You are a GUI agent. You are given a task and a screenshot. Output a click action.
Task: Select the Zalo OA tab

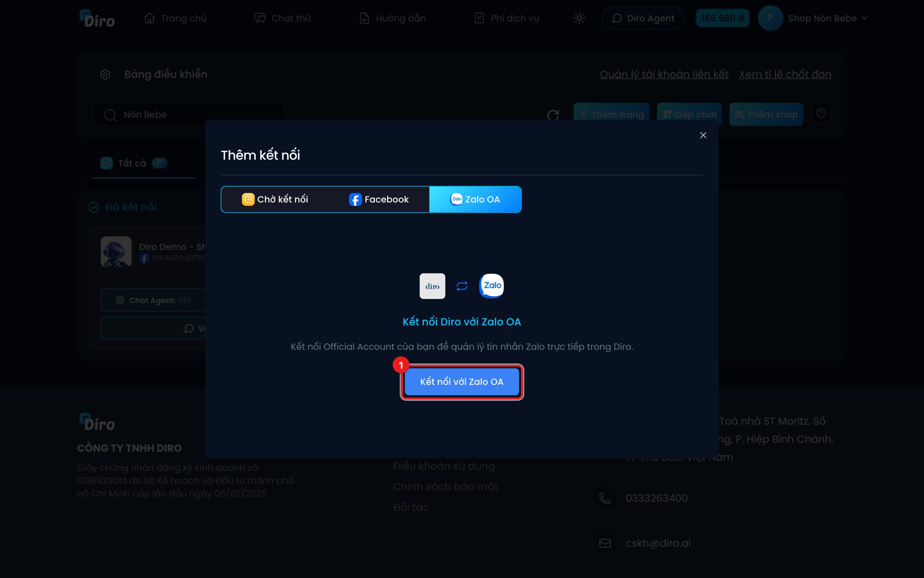click(475, 200)
